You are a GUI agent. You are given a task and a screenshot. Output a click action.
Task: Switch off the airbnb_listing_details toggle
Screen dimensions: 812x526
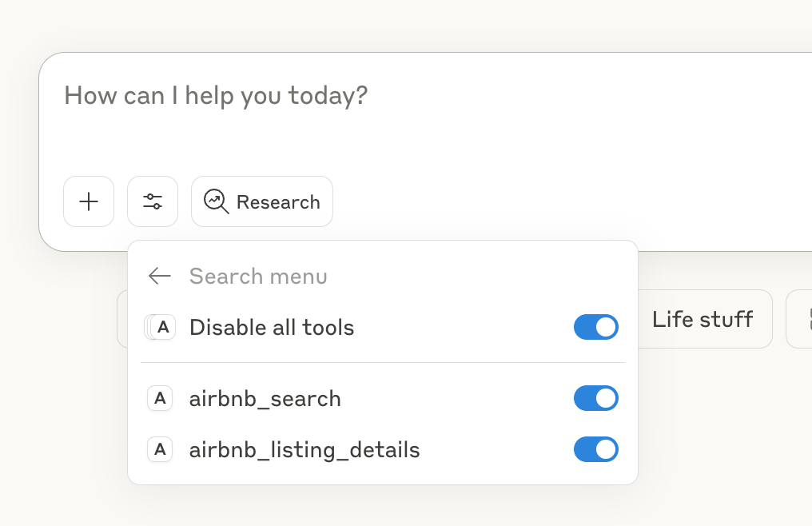(x=595, y=450)
